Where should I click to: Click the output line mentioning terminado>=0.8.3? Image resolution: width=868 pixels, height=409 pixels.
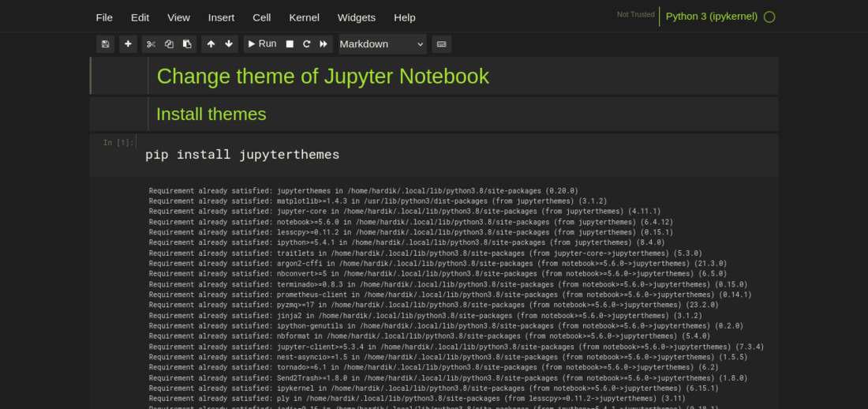(x=448, y=284)
